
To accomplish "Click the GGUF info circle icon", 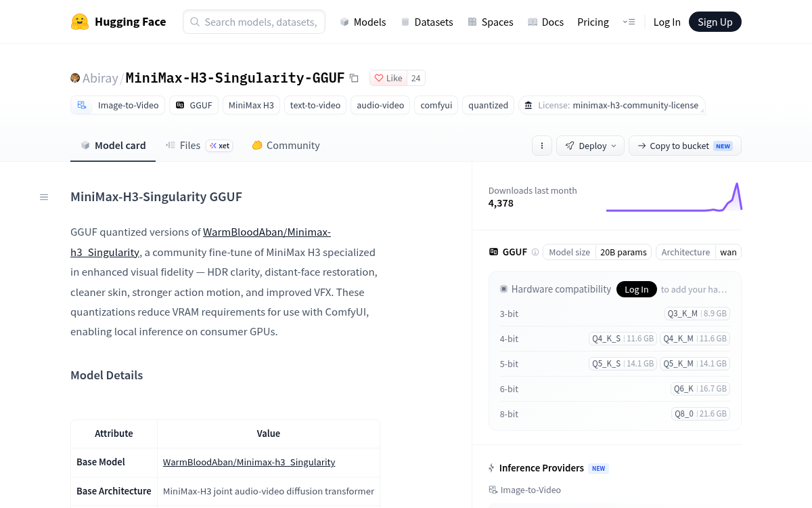I will click(x=535, y=252).
